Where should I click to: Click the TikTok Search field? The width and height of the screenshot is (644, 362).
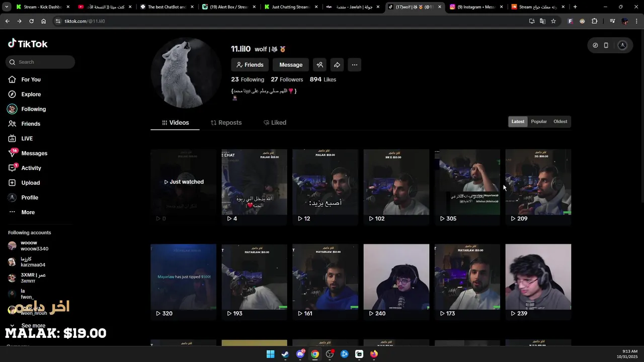(40, 62)
